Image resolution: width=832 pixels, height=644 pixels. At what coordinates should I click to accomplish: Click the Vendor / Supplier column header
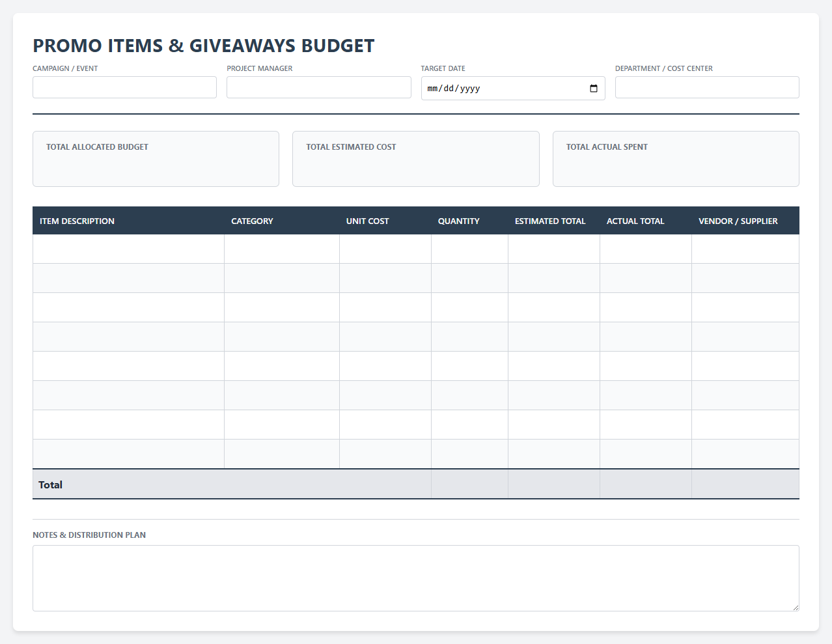pyautogui.click(x=745, y=221)
